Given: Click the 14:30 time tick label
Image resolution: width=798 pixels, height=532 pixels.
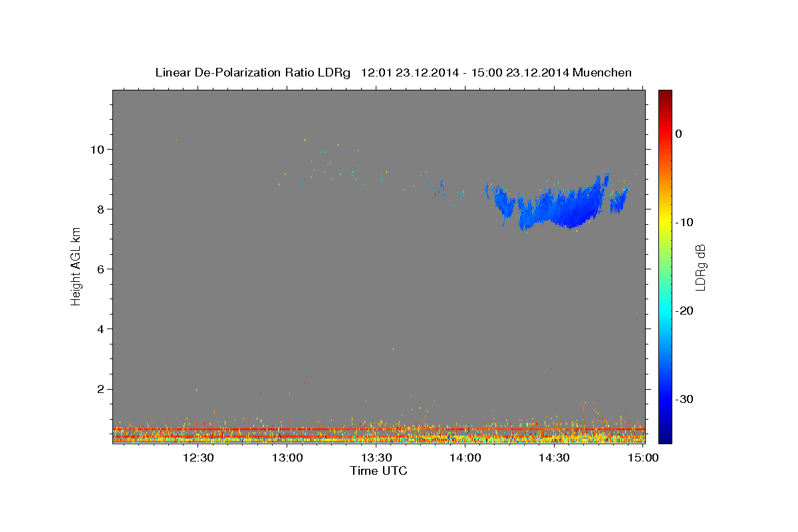Looking at the screenshot, I should (x=553, y=458).
